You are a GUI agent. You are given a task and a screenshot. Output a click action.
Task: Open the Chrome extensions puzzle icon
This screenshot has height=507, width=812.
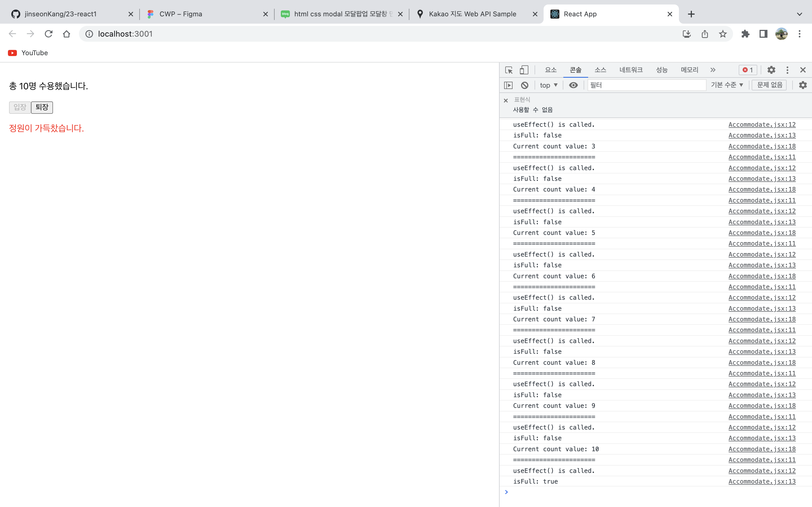tap(745, 34)
